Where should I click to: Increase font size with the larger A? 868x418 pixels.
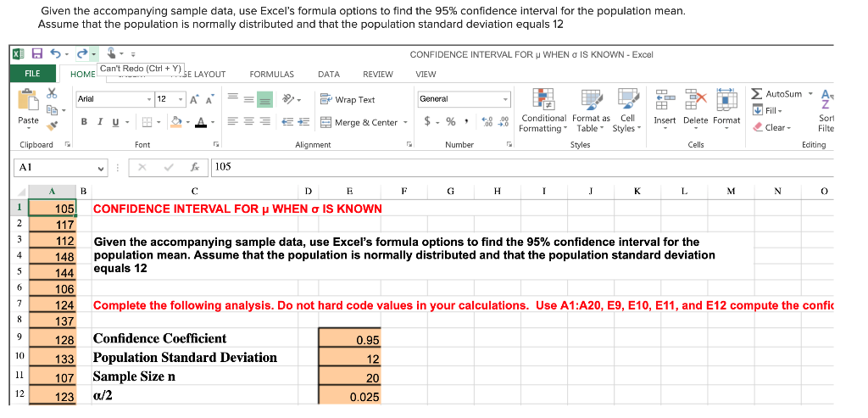pos(196,100)
